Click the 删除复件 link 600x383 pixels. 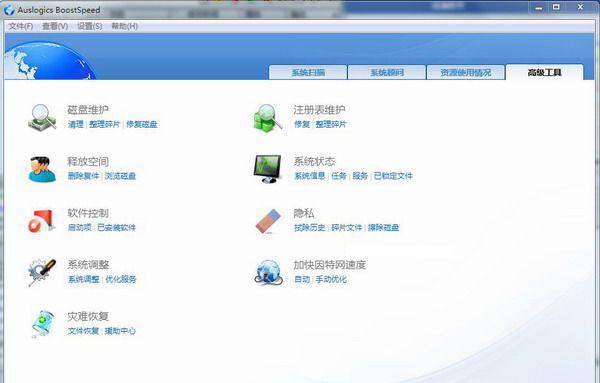(83, 176)
